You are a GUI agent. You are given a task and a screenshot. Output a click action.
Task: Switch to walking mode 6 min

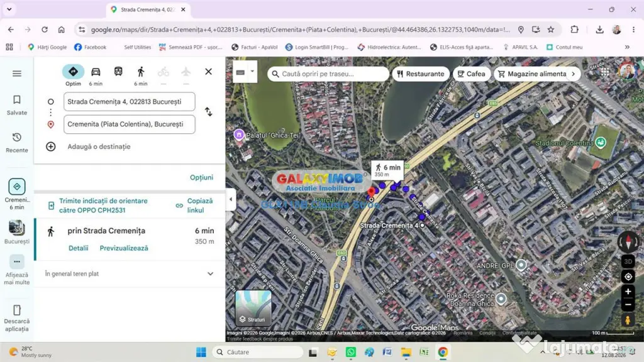coord(141,75)
